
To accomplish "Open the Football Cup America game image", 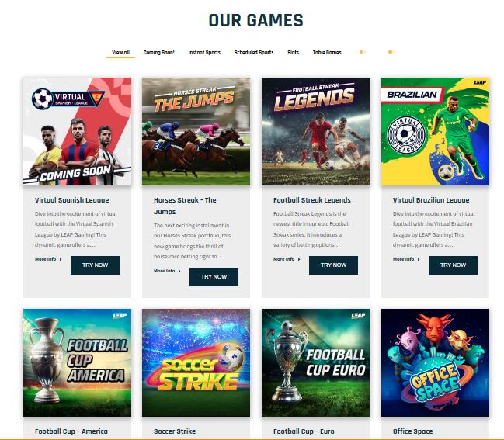I will pos(77,363).
